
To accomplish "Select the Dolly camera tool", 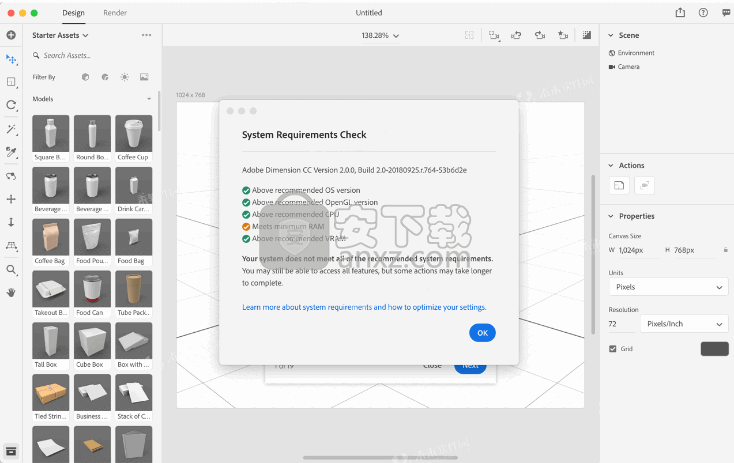I will click(x=11, y=222).
